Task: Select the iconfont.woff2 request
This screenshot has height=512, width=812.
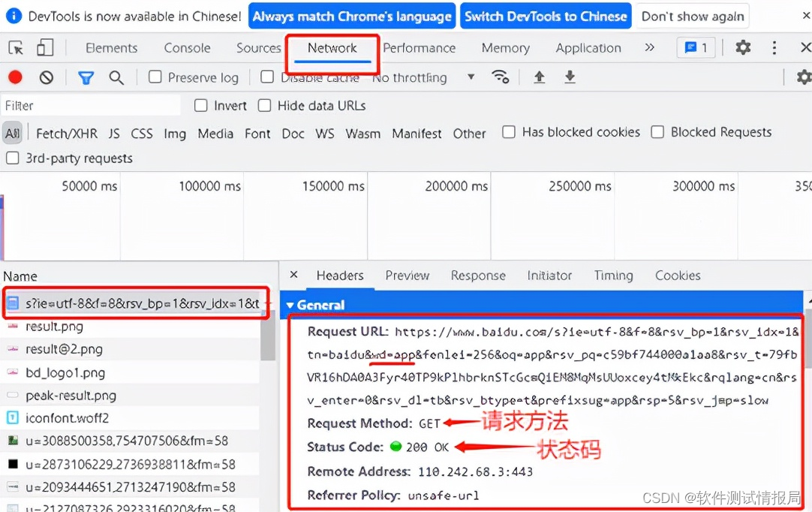Action: pos(131,417)
